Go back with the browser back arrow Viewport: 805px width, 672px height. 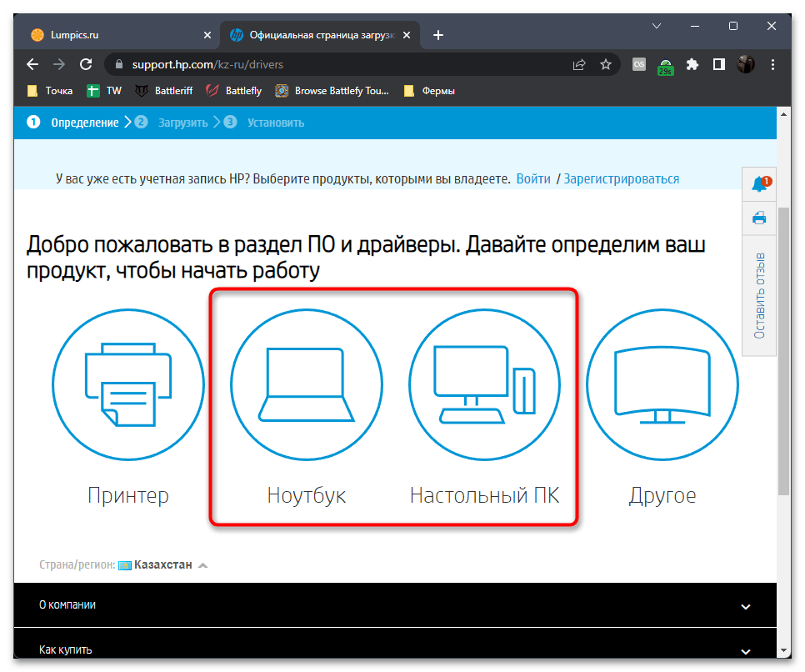(32, 64)
